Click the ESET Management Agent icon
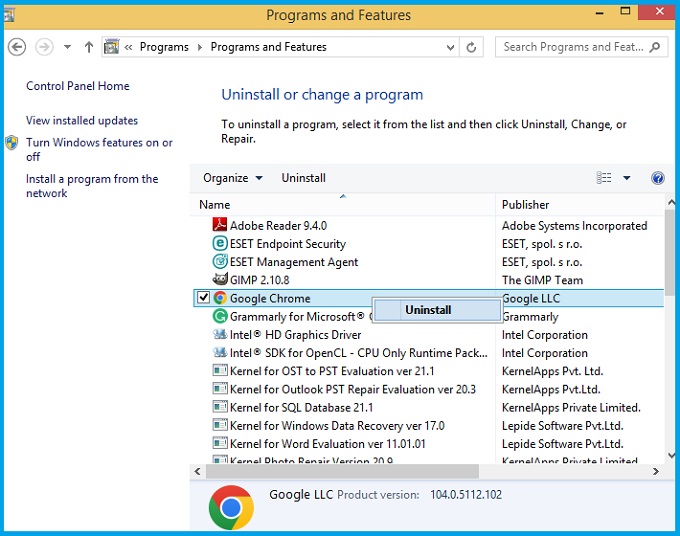 220,261
